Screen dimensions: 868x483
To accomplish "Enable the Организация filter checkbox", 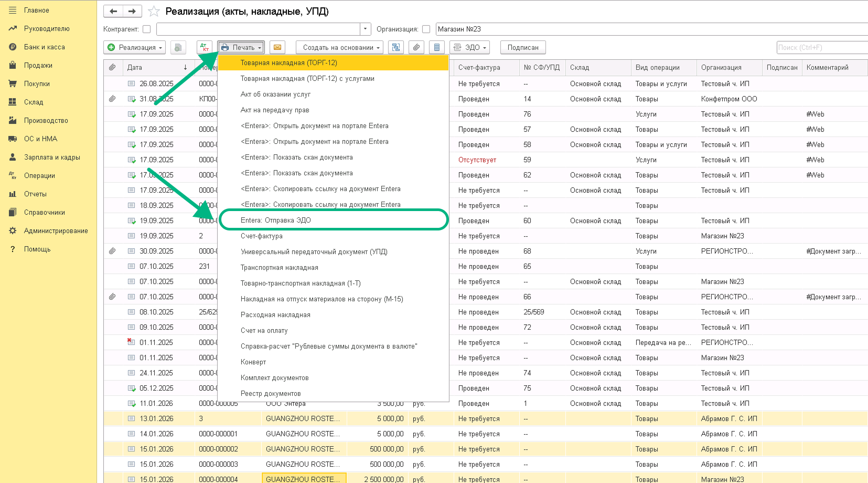I will point(426,29).
